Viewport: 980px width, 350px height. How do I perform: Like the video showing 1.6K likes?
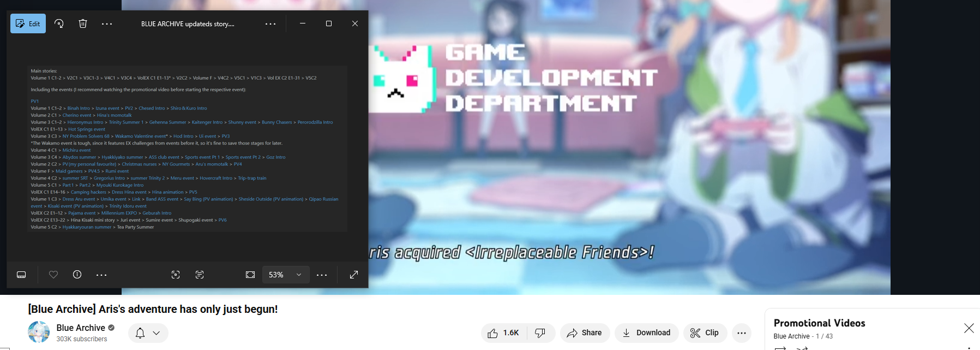coord(504,333)
